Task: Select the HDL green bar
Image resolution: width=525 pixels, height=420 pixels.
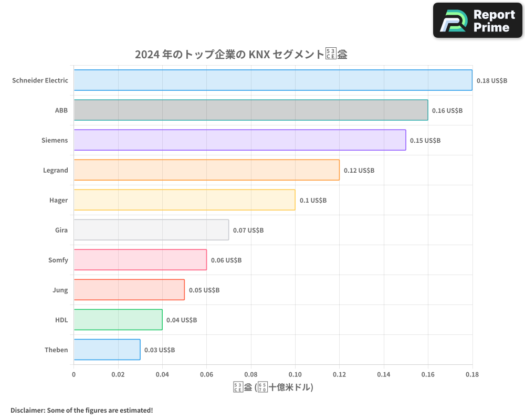Action: pyautogui.click(x=118, y=320)
